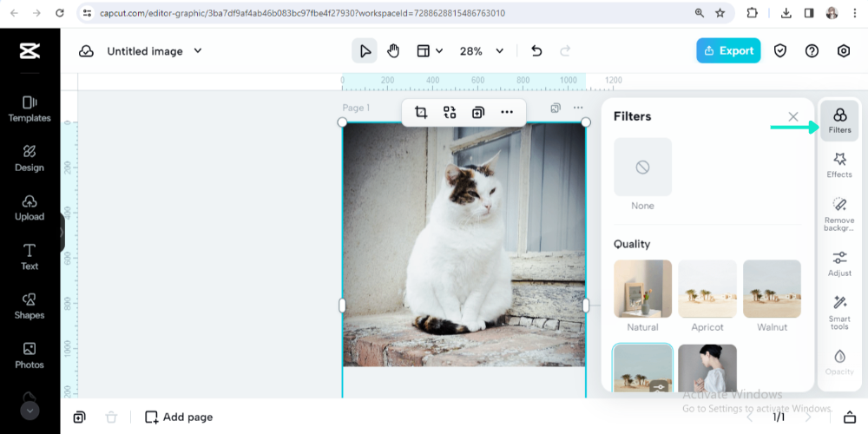Switch to the Text tab

coord(30,256)
